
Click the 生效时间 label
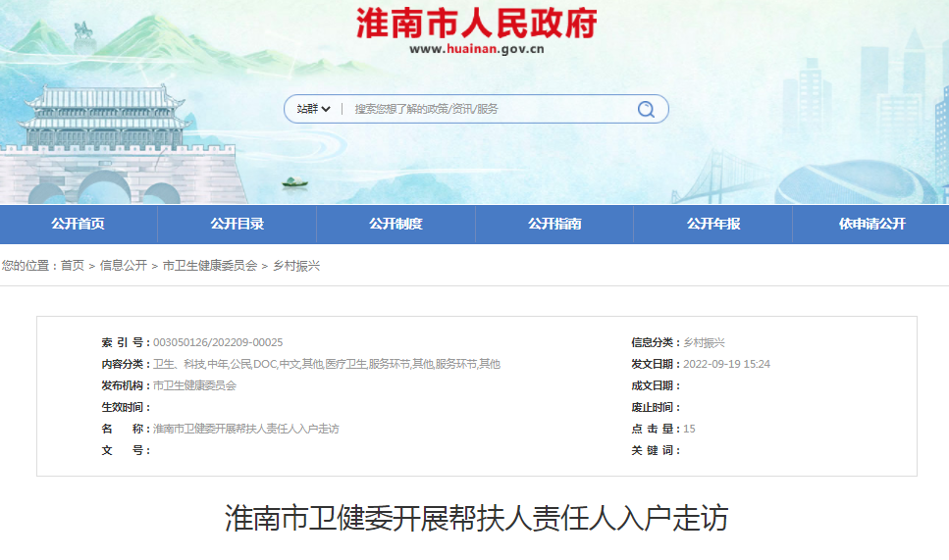(126, 408)
